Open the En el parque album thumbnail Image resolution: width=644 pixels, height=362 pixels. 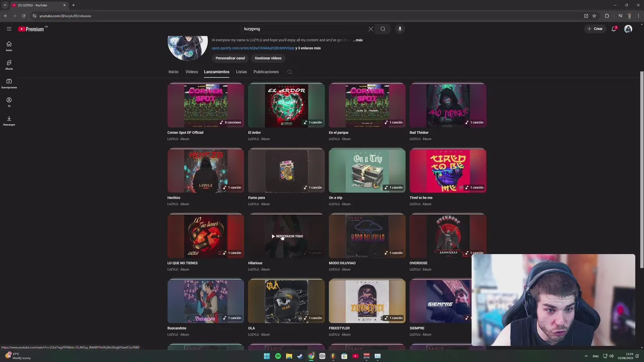[367, 105]
